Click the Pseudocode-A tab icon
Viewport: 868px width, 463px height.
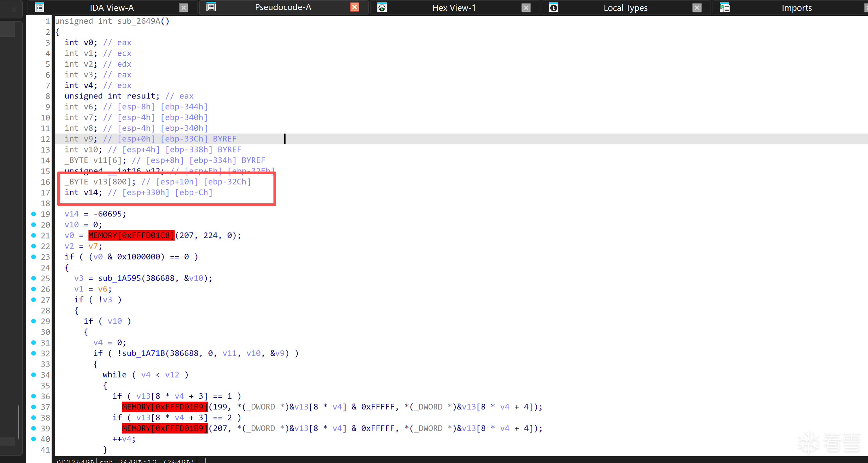pyautogui.click(x=211, y=7)
